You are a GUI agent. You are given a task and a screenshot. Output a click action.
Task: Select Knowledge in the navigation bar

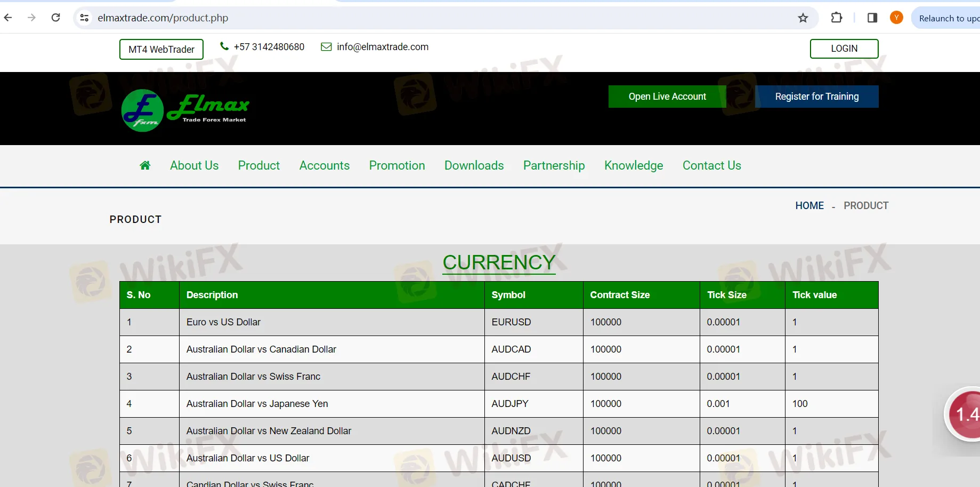[634, 165]
